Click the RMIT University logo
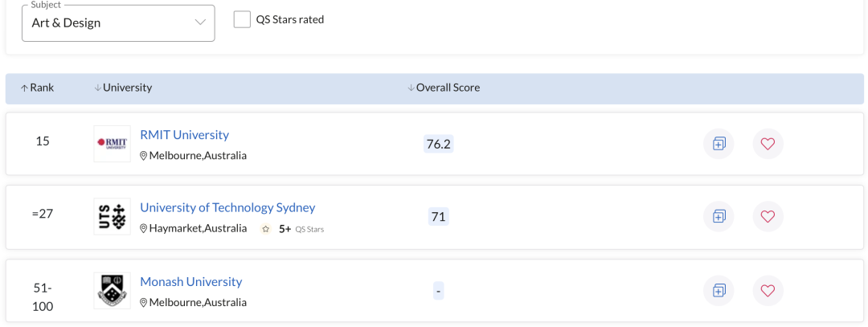868x327 pixels. click(113, 144)
